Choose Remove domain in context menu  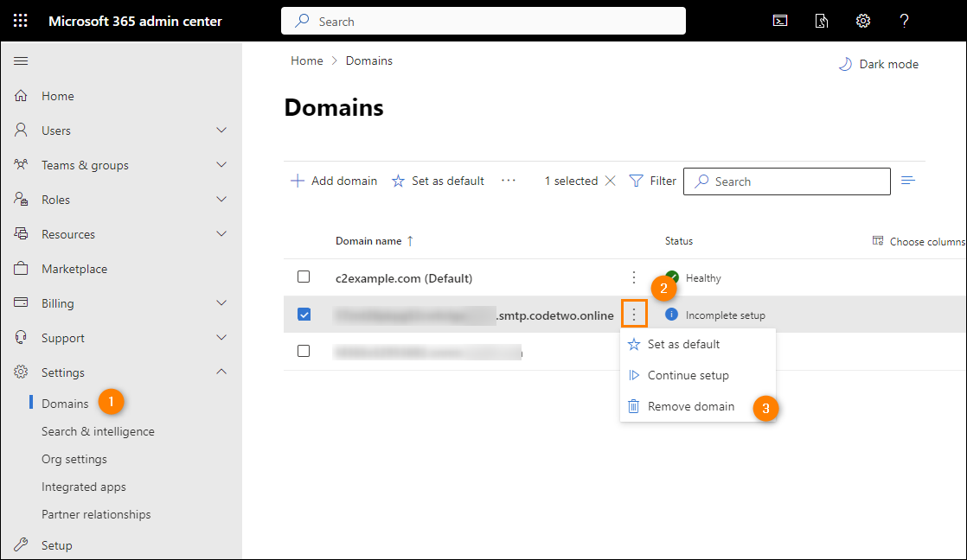click(697, 406)
